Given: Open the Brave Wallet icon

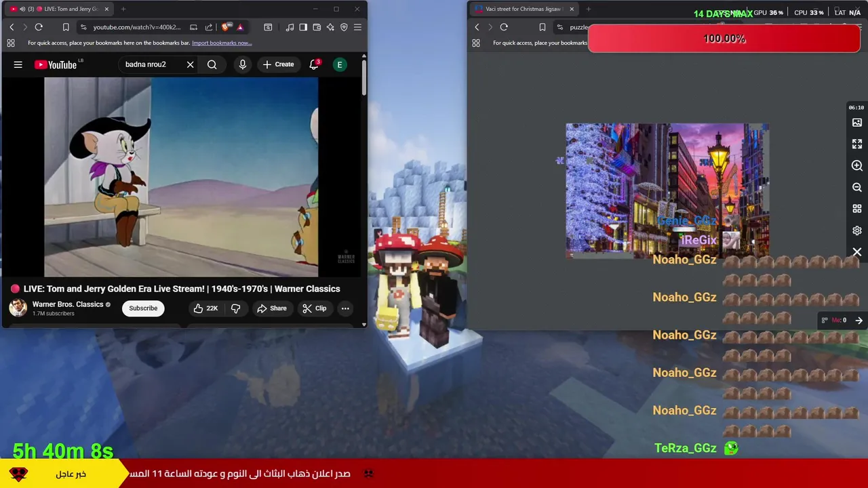Looking at the screenshot, I should [317, 27].
